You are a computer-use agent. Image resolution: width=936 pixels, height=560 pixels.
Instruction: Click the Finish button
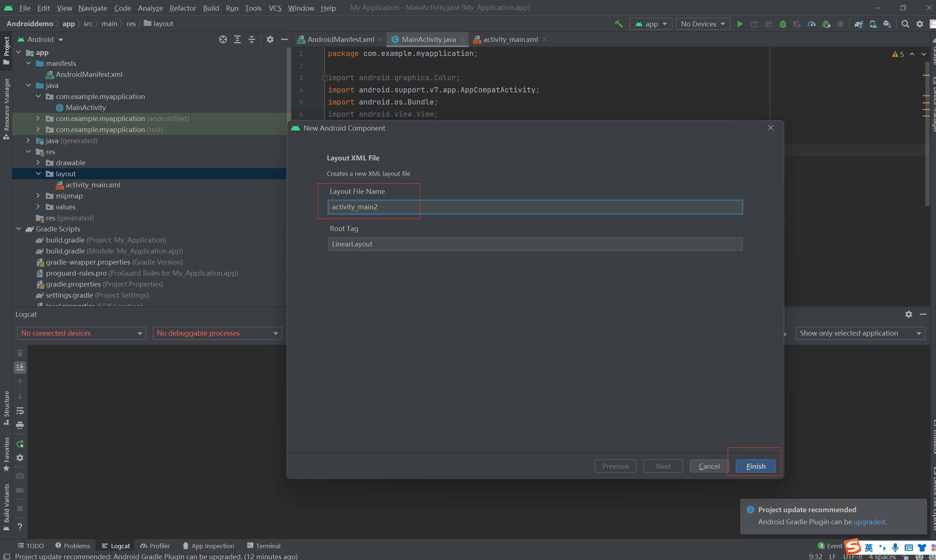756,466
